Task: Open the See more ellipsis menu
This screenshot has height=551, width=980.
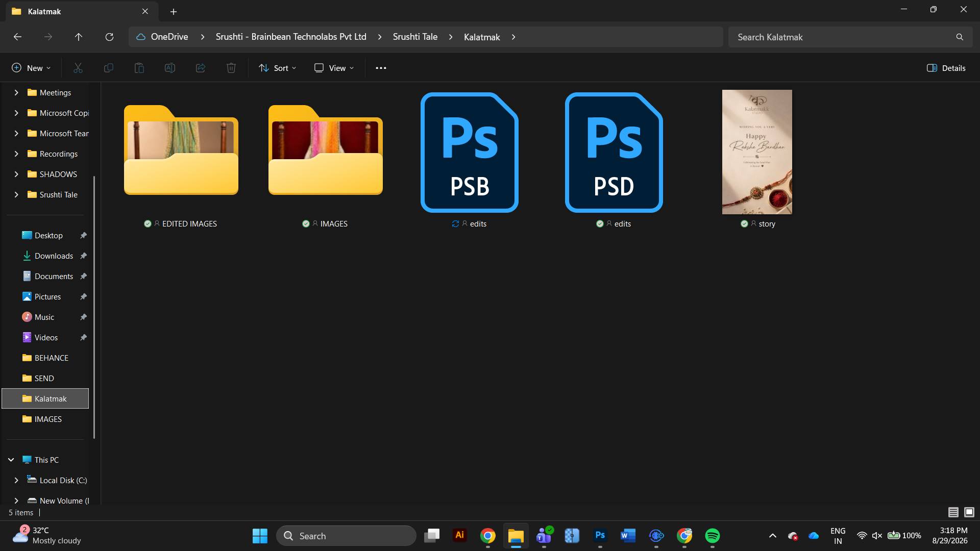Action: 381,68
